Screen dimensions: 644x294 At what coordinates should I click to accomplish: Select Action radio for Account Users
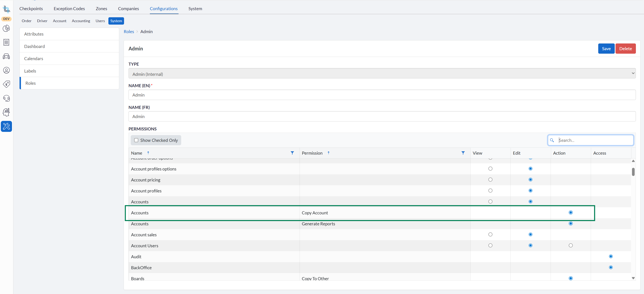(571, 245)
